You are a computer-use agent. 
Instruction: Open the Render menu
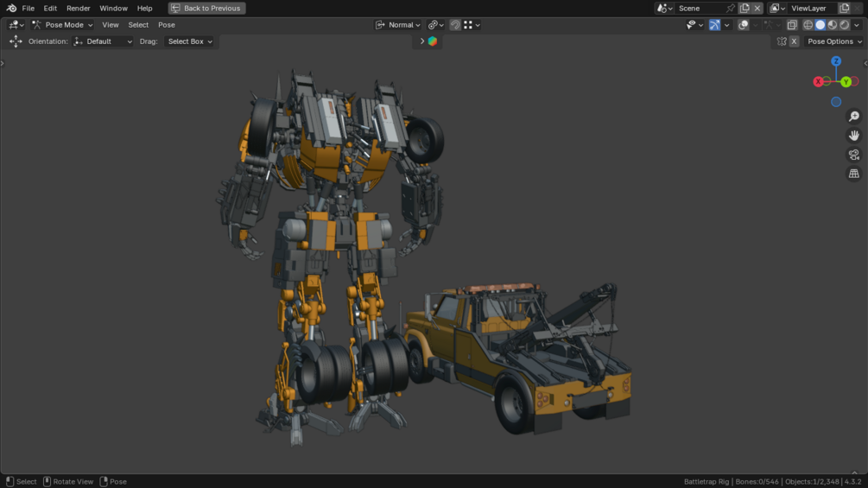[x=78, y=9]
